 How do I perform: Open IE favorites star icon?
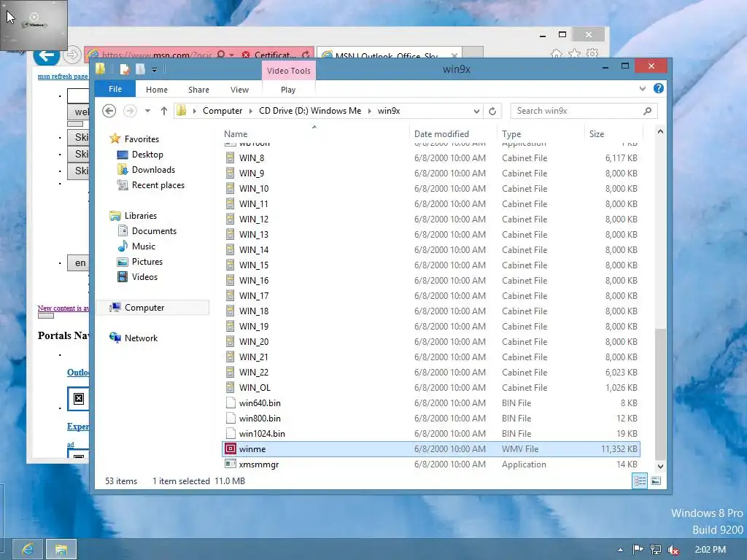[x=574, y=53]
